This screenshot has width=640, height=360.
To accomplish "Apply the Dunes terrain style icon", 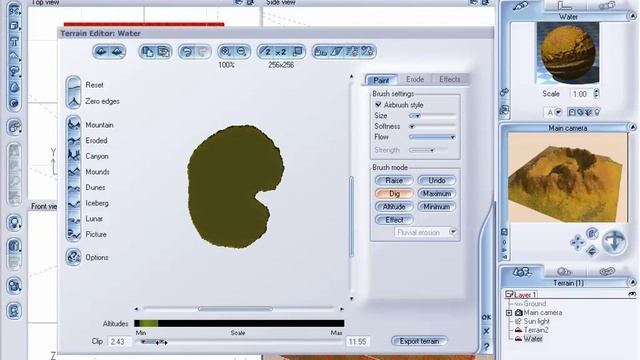I will coord(74,187).
